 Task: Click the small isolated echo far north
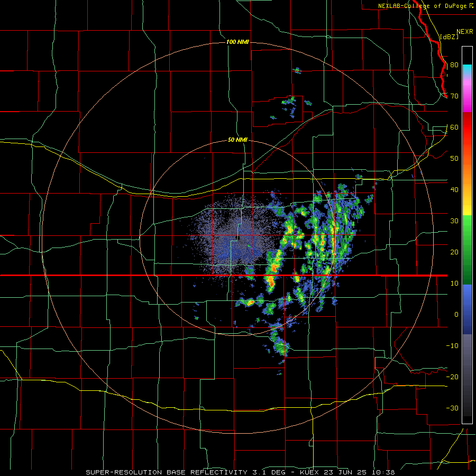pos(297,71)
